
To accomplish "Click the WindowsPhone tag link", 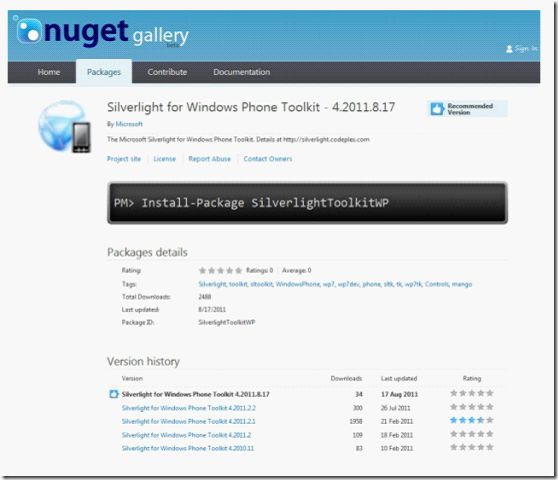I will click(298, 284).
